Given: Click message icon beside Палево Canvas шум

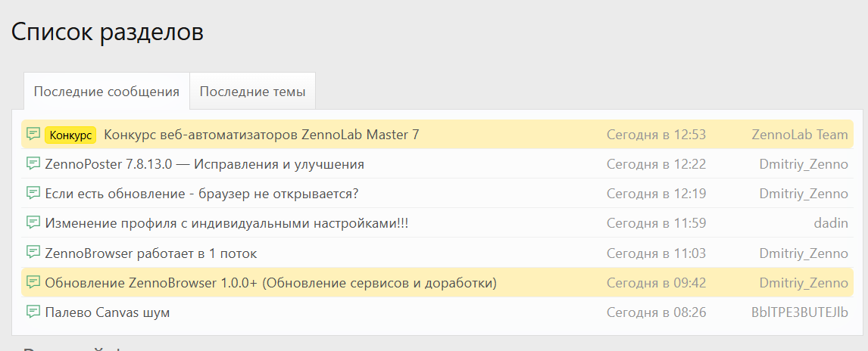Looking at the screenshot, I should coord(33,312).
